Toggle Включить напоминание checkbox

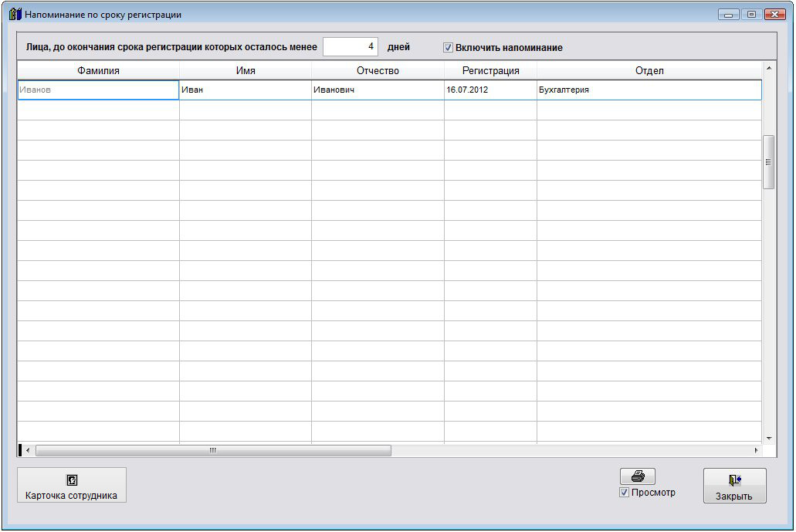point(448,48)
